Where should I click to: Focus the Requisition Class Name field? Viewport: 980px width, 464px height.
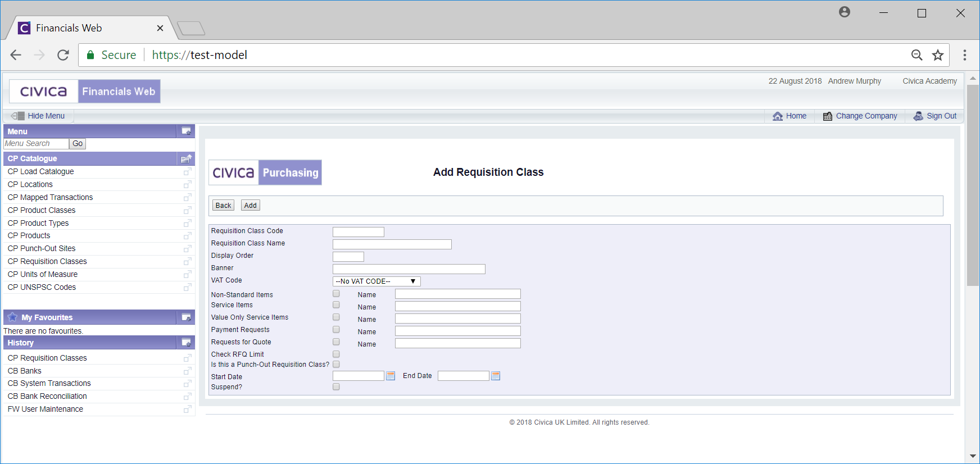pos(392,244)
